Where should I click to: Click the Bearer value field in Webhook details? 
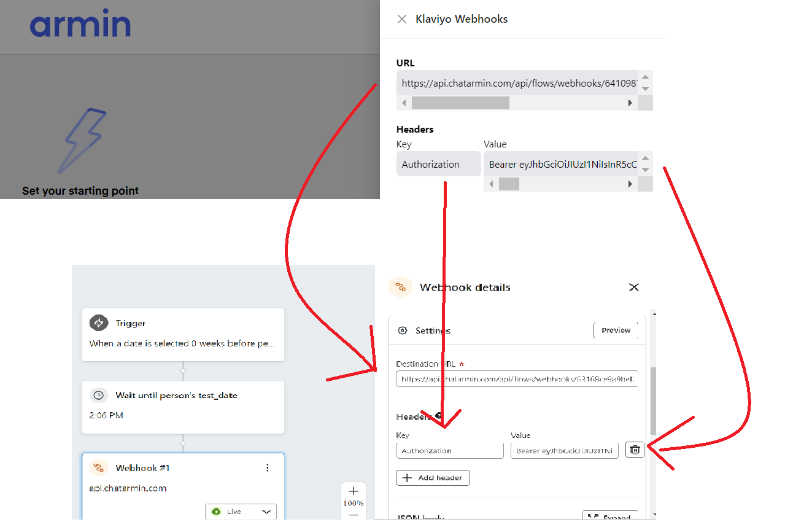point(564,451)
